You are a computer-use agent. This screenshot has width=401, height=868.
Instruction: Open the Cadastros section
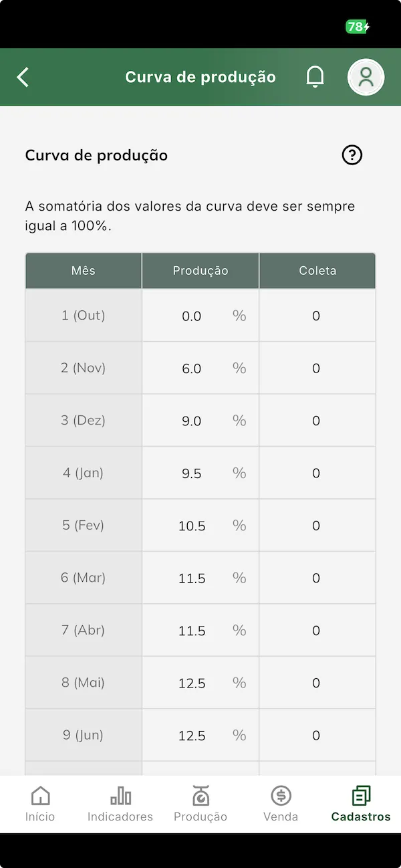point(361,804)
